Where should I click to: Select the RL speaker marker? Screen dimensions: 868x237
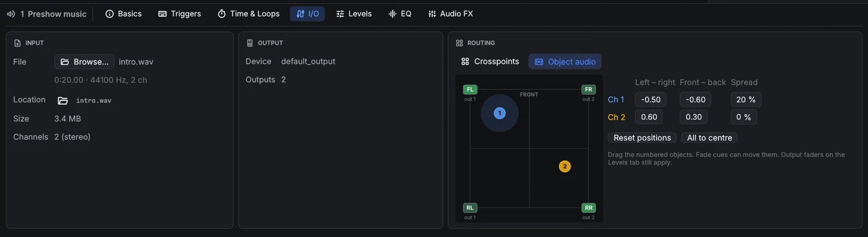click(470, 208)
